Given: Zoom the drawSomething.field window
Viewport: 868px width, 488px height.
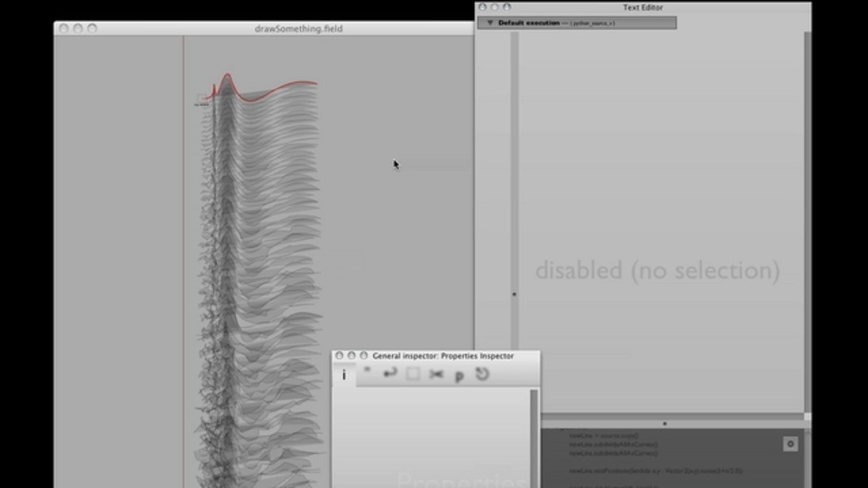Looking at the screenshot, I should pos(92,29).
